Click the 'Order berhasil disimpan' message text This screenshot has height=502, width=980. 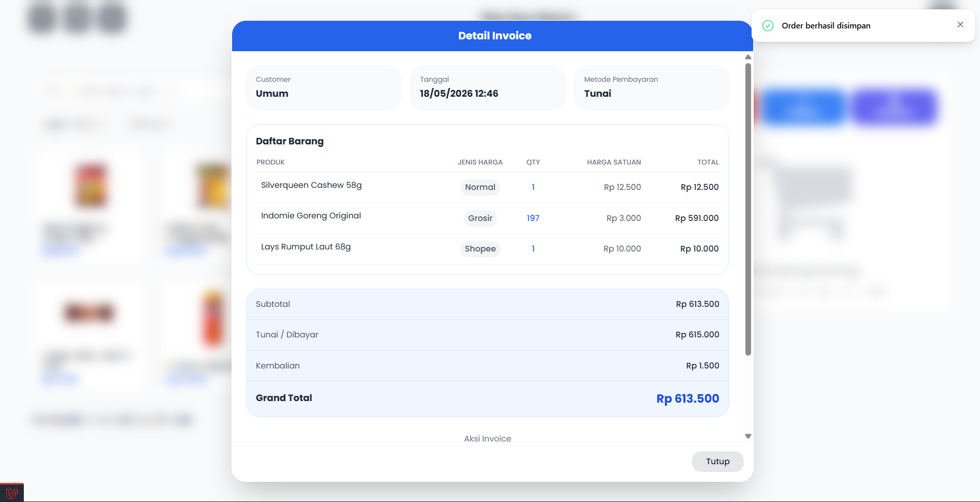(826, 26)
